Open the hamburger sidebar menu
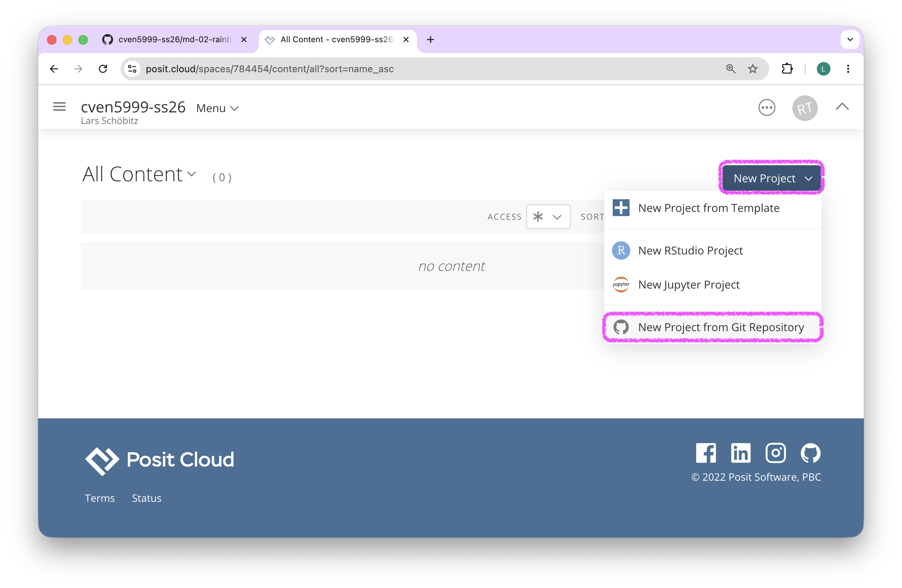Screen dimensions: 902x588 (59, 107)
